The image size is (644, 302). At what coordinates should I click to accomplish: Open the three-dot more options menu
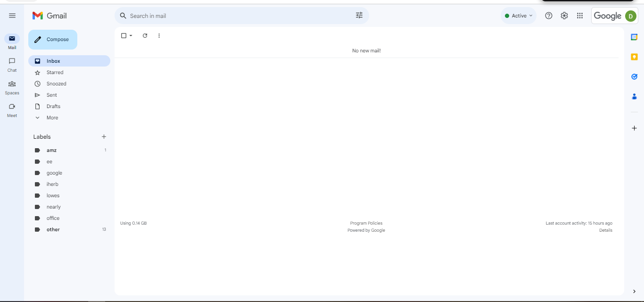pyautogui.click(x=159, y=35)
